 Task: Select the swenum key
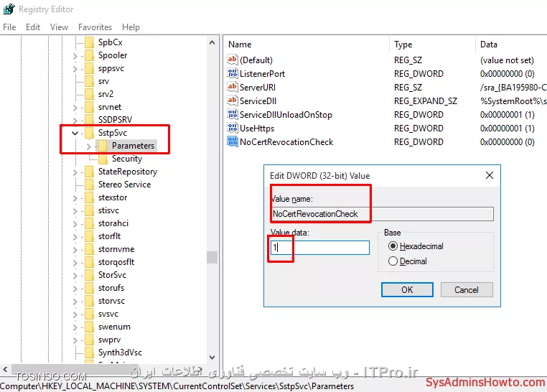tap(114, 327)
